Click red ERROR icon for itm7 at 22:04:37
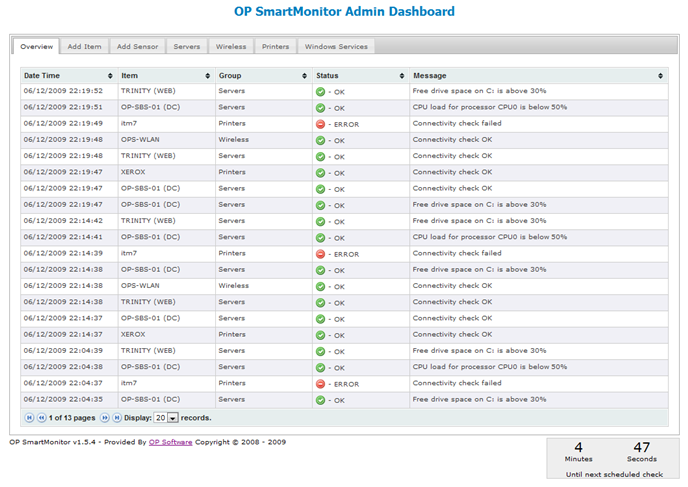 (320, 384)
